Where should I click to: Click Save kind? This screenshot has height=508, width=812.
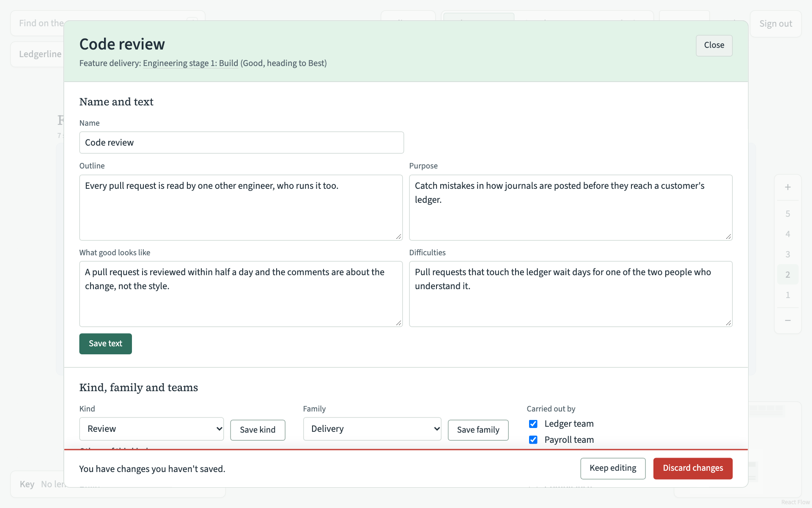point(258,430)
